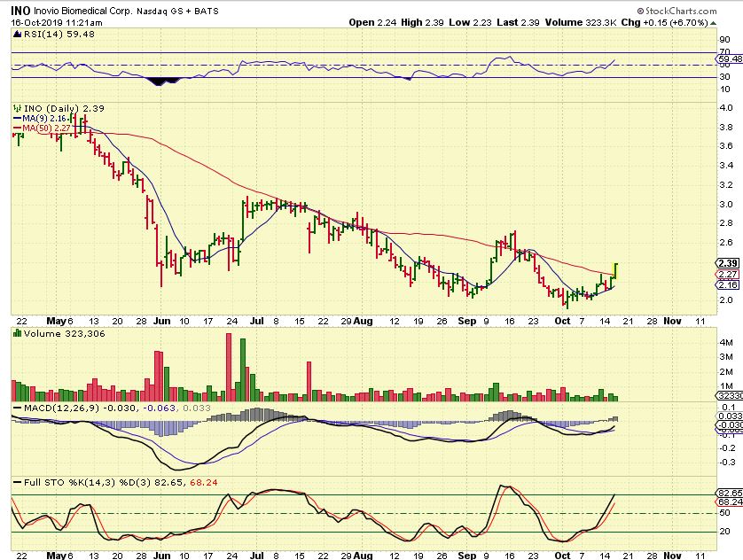Click the INO (Daily) price bar icon
743x560 pixels.
pyautogui.click(x=15, y=108)
